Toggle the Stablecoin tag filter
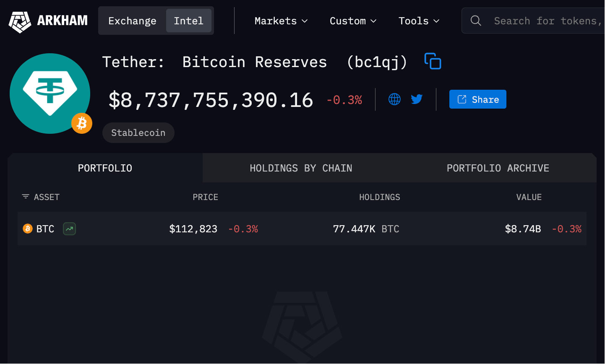The width and height of the screenshot is (605, 364). [138, 133]
